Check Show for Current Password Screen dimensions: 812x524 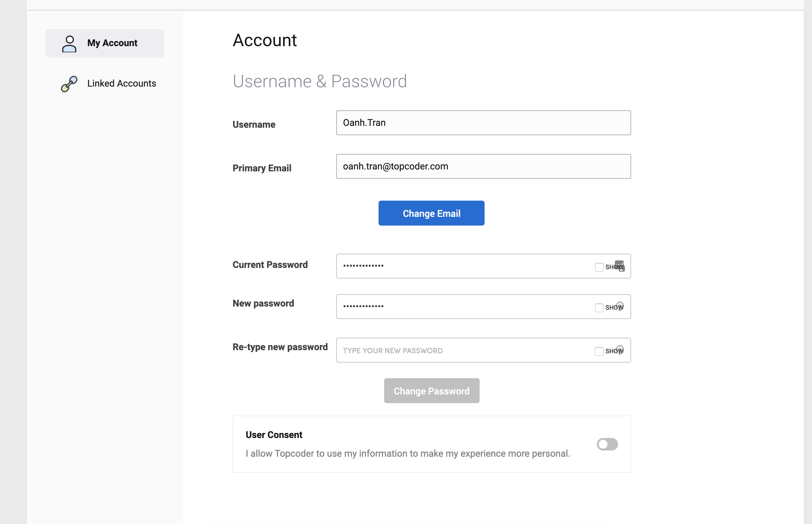[x=599, y=267]
